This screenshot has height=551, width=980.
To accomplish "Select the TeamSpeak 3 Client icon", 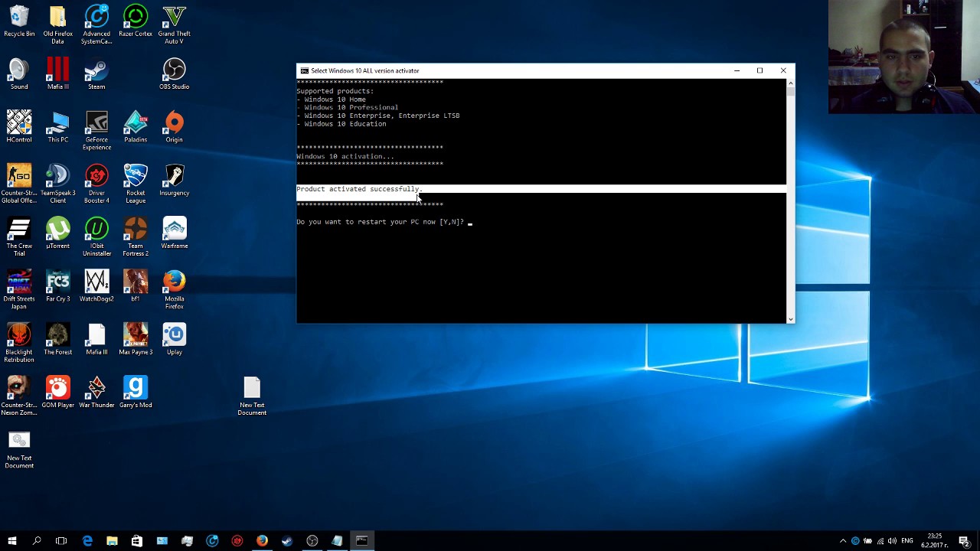I will click(x=57, y=184).
